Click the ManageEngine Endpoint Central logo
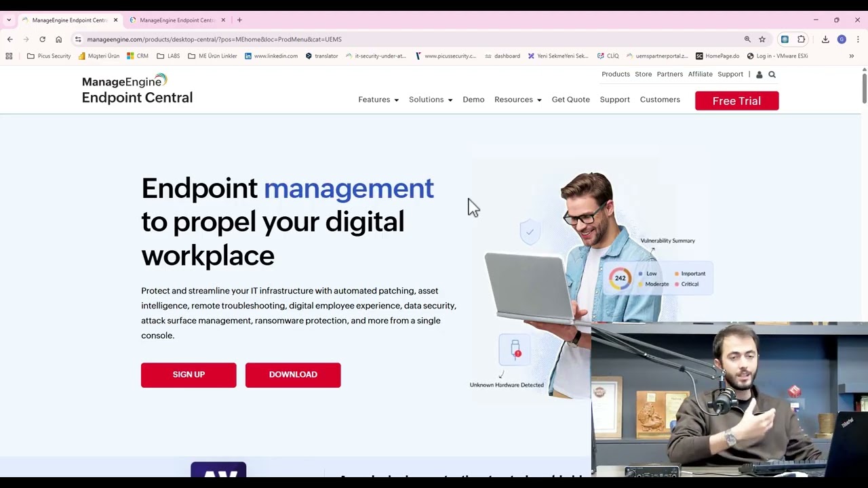The width and height of the screenshot is (868, 488). click(x=137, y=89)
